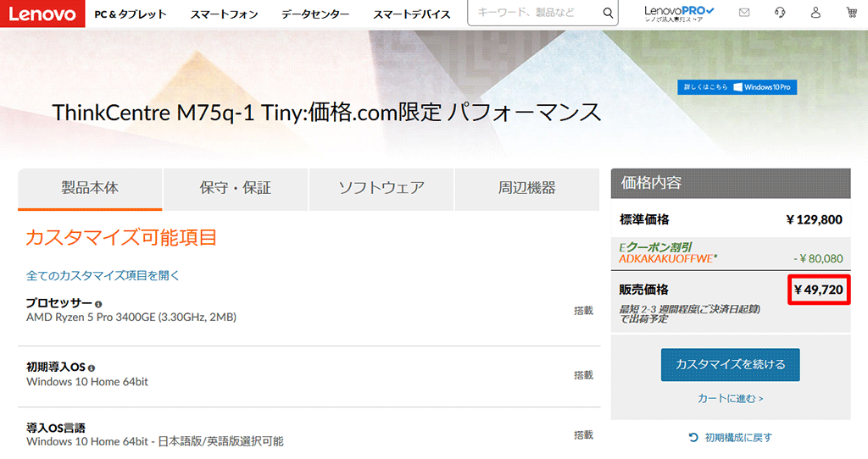
Task: Open the user account icon
Action: [815, 12]
